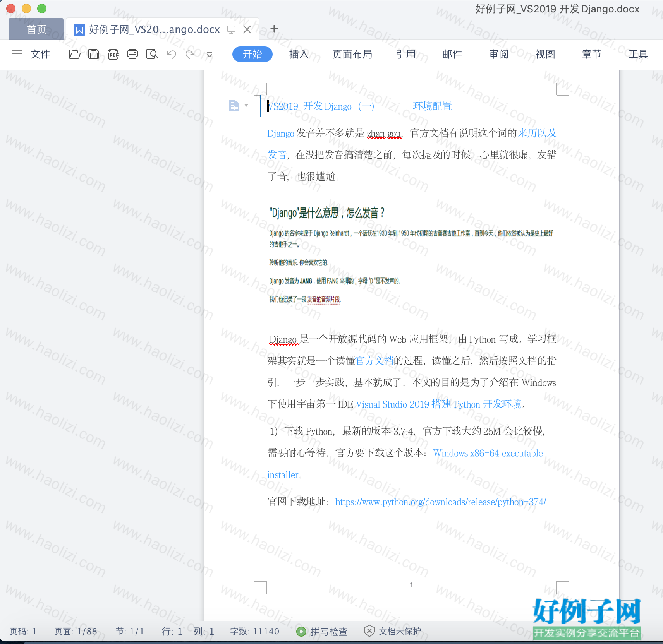The width and height of the screenshot is (663, 644).
Task: Open the Django link in first paragraph
Action: point(281,134)
